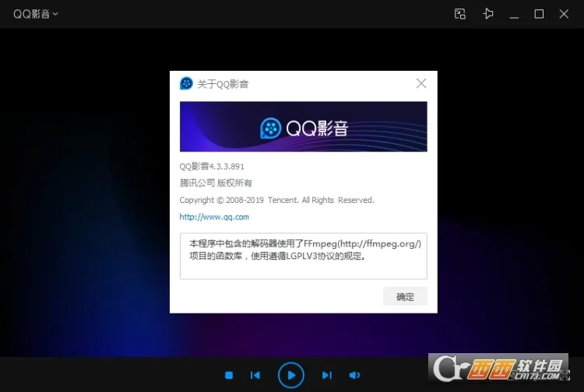This screenshot has height=392, width=584.
Task: Click the 腾讯公司 版权所有 text
Action: (216, 184)
